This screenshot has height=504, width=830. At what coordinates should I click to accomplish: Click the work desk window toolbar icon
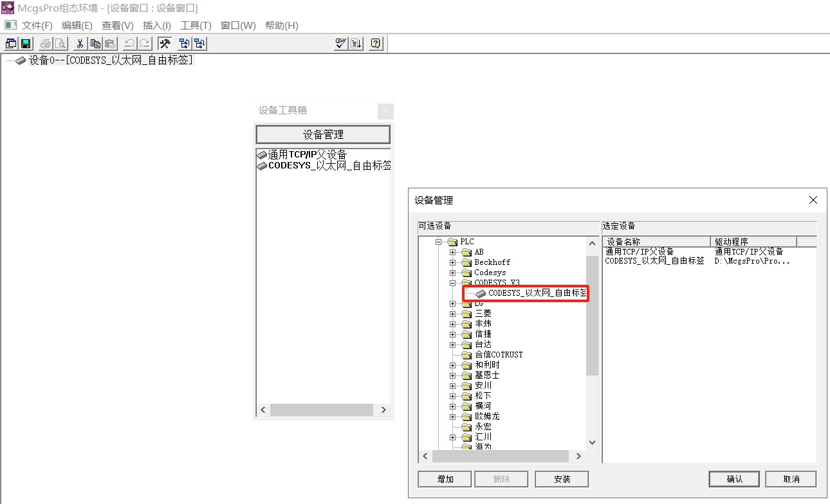coord(11,44)
